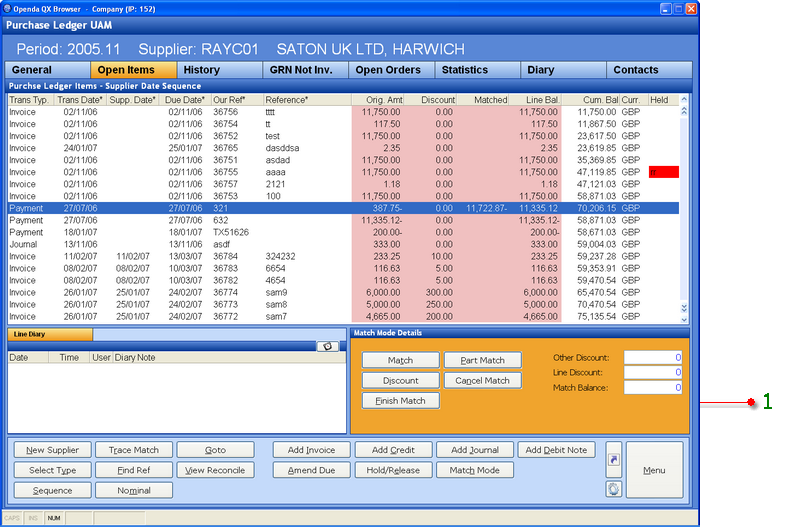Open the GRN Not Inv. tab

click(x=305, y=70)
